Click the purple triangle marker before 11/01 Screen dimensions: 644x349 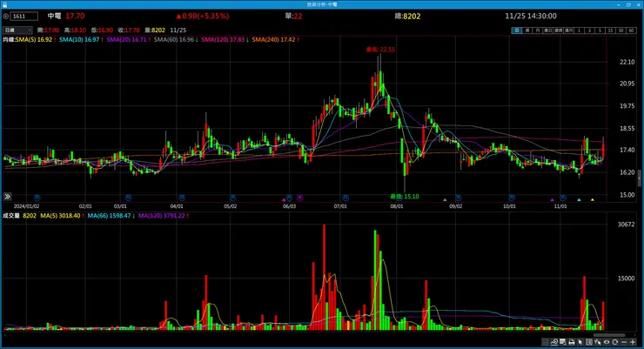coord(552,200)
